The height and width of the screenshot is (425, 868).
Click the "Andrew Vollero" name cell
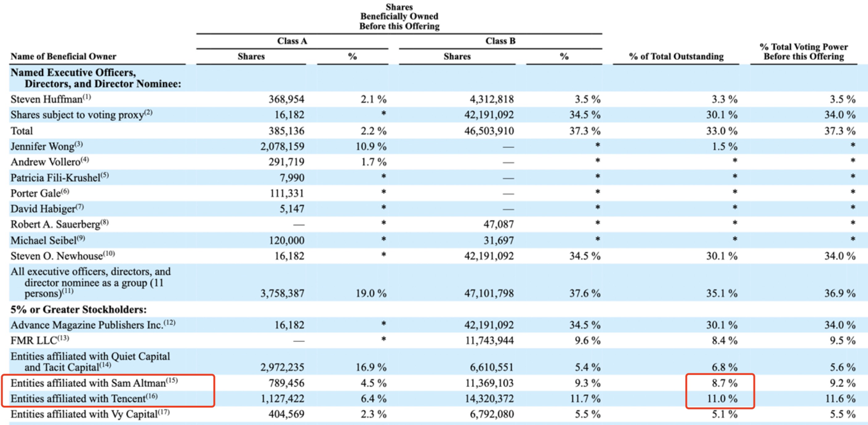46,163
